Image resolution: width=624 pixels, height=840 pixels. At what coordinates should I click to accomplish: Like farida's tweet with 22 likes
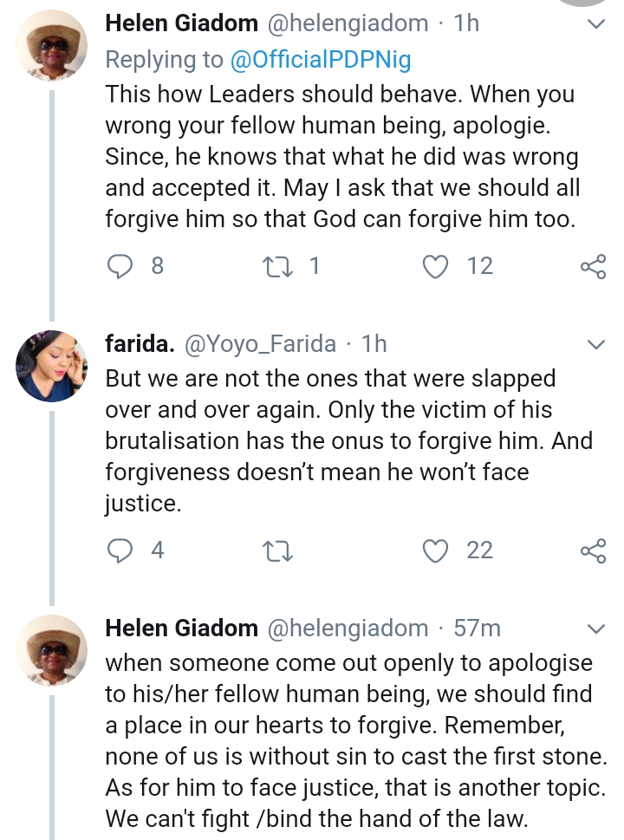(x=434, y=550)
